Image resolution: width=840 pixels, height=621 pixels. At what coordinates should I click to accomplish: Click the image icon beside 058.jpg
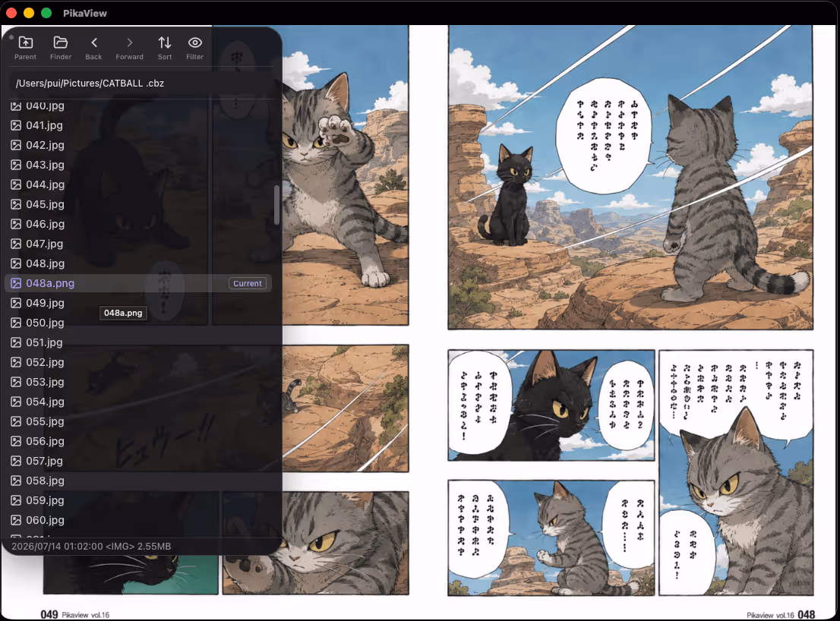click(16, 481)
